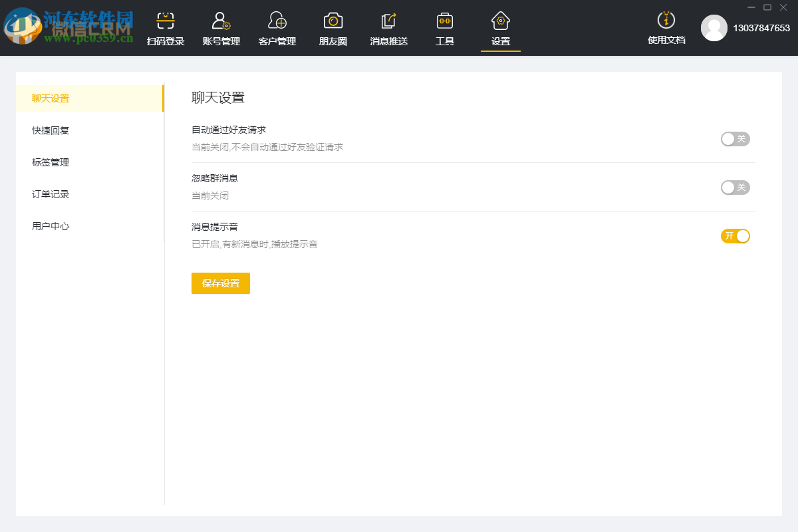Open message push (消息推送)

(388, 28)
